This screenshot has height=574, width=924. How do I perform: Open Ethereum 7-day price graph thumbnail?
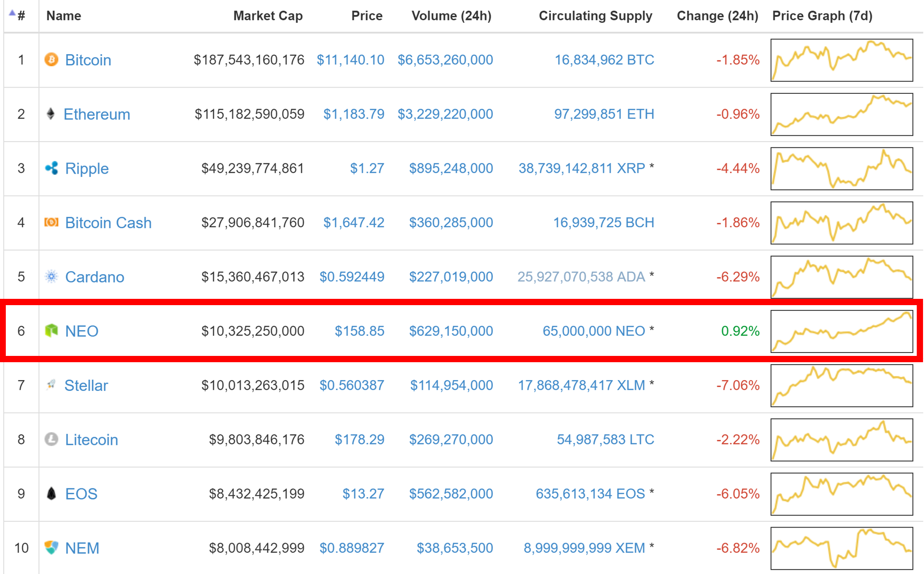(842, 114)
